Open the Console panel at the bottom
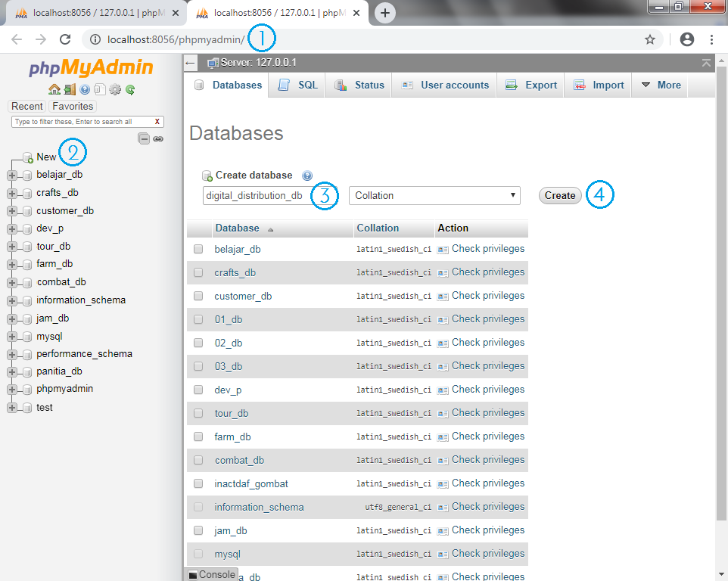 click(x=210, y=574)
